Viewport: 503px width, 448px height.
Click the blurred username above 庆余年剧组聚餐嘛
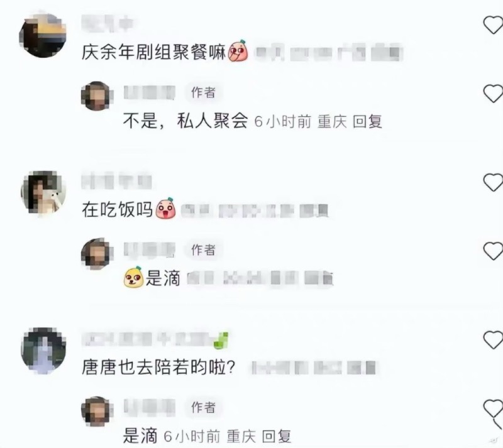click(108, 23)
